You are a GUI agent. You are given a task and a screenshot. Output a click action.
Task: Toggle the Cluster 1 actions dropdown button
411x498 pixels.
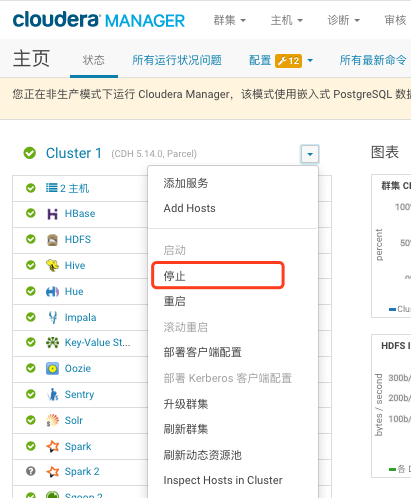[310, 154]
